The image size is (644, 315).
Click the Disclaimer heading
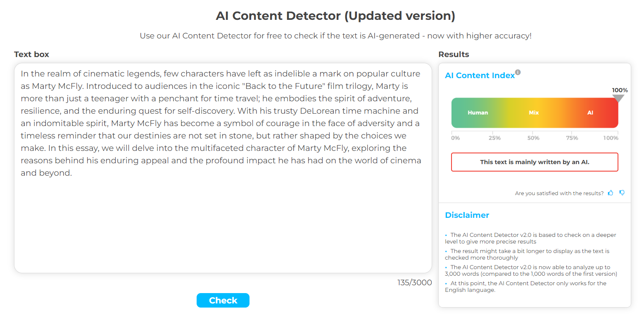(467, 215)
